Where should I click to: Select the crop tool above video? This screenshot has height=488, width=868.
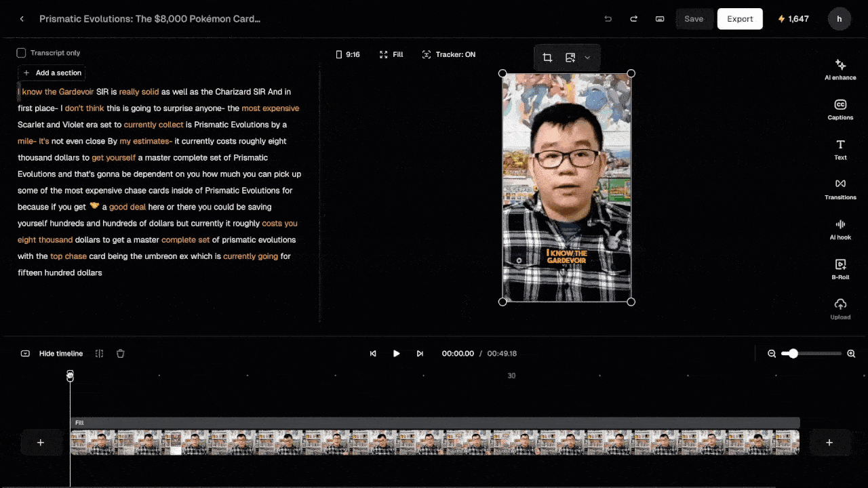point(547,58)
